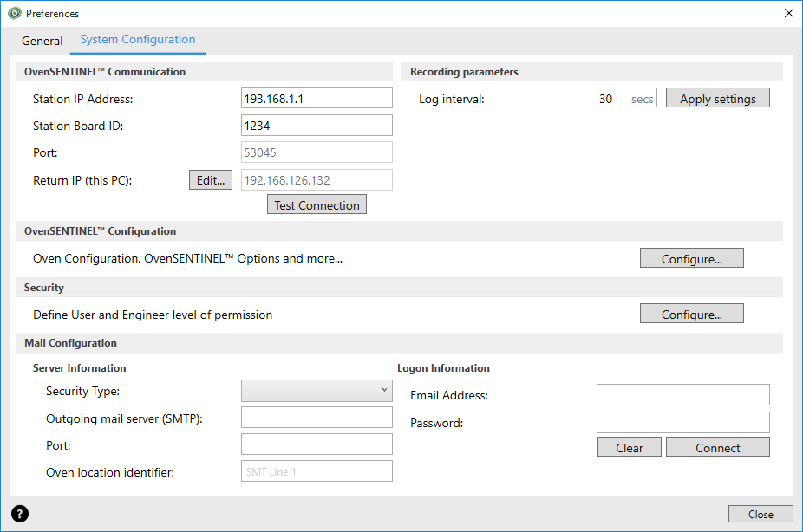Viewport: 803px width, 532px height.
Task: Click the mail server Port field
Action: pyautogui.click(x=317, y=444)
